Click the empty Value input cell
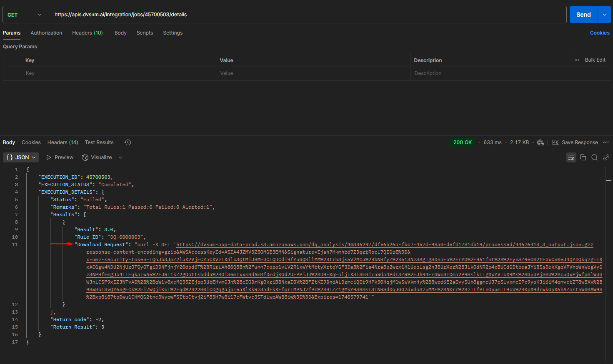This screenshot has width=613, height=364. point(313,73)
